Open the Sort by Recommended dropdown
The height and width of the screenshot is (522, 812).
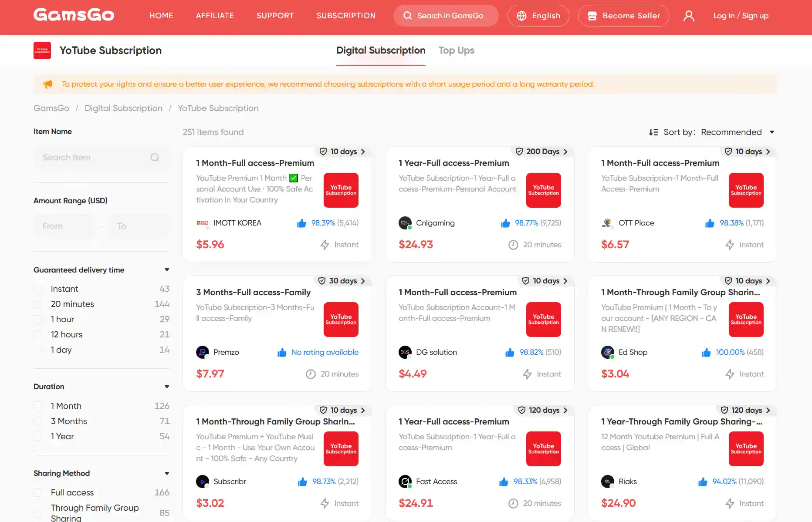click(738, 132)
